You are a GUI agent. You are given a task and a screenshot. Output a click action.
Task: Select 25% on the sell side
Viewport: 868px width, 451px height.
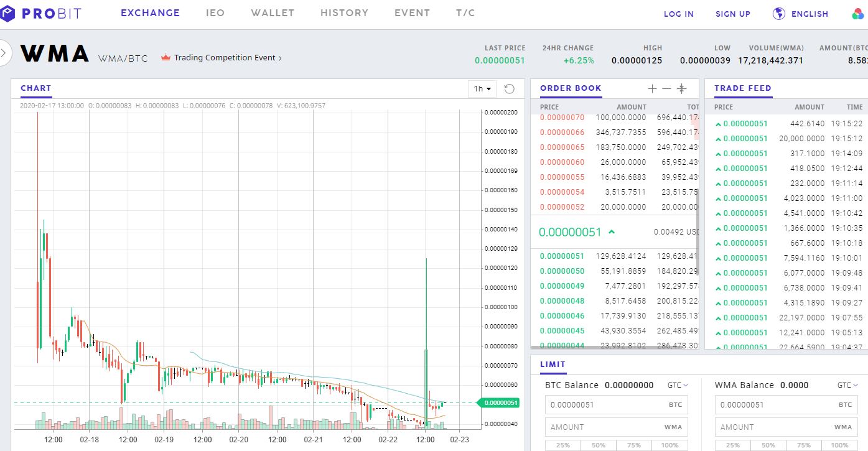[733, 445]
